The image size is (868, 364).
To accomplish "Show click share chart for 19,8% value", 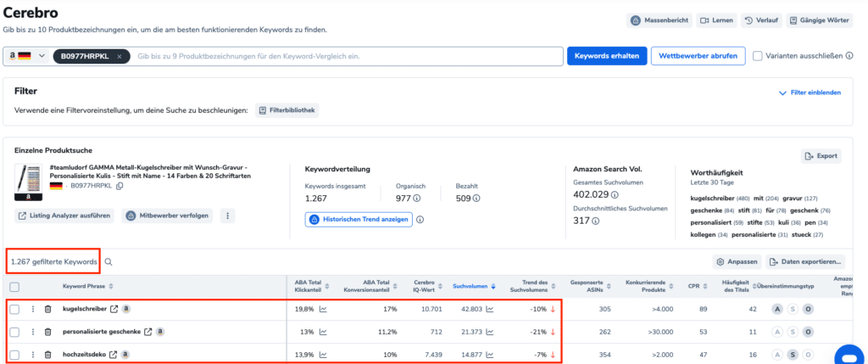I will (323, 309).
